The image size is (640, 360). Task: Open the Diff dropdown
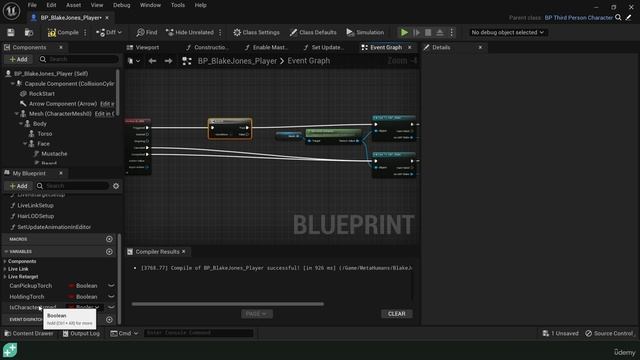pyautogui.click(x=109, y=32)
